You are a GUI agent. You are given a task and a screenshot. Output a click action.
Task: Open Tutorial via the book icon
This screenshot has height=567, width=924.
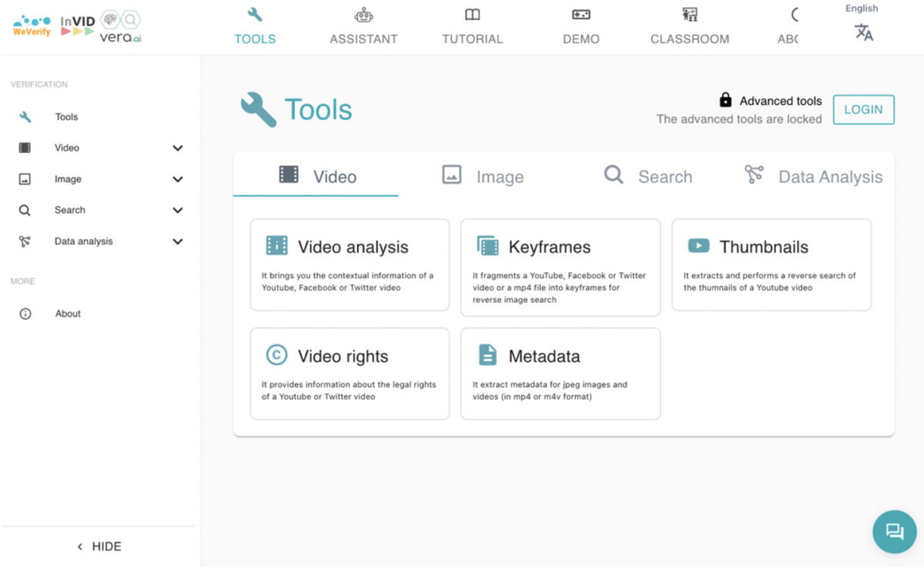click(472, 15)
